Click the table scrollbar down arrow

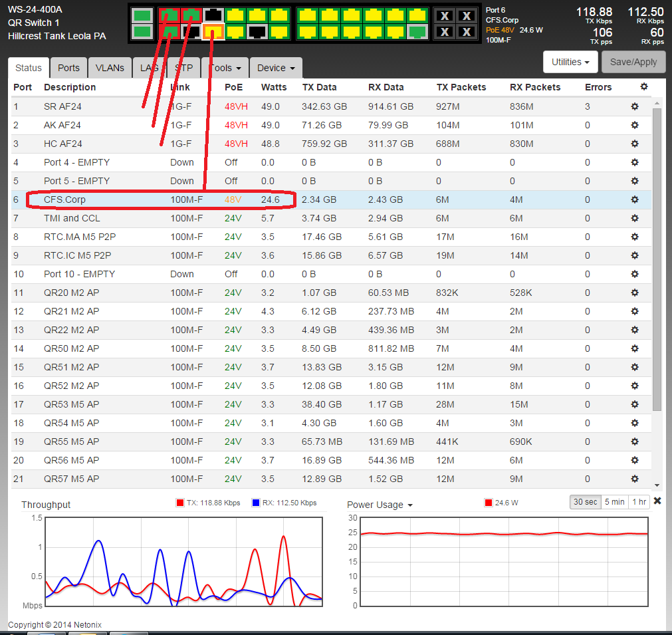point(657,485)
